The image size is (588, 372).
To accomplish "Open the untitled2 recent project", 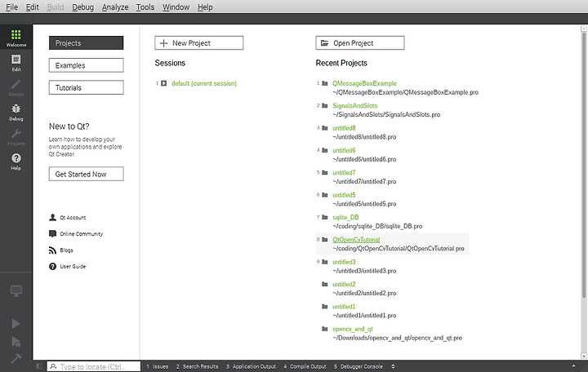I will point(344,284).
